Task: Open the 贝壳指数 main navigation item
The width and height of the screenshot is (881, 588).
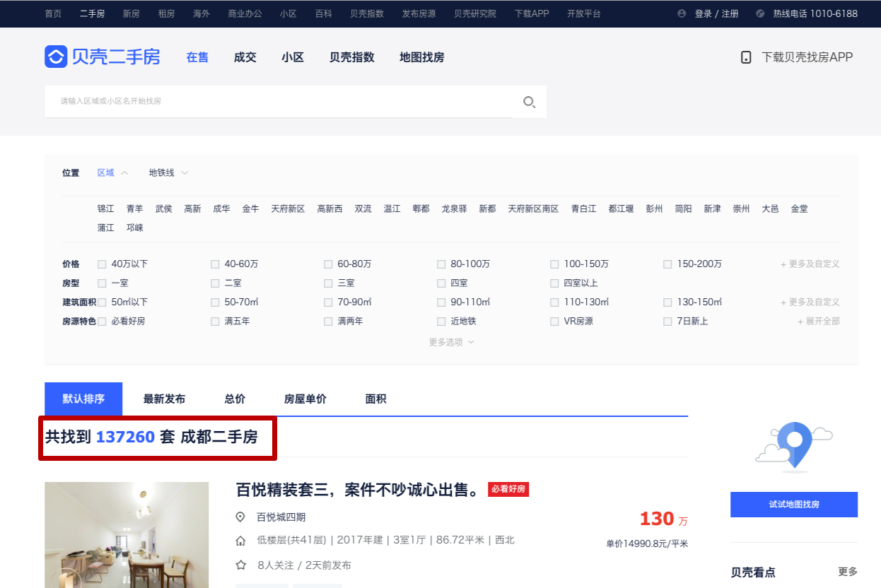Action: [352, 57]
